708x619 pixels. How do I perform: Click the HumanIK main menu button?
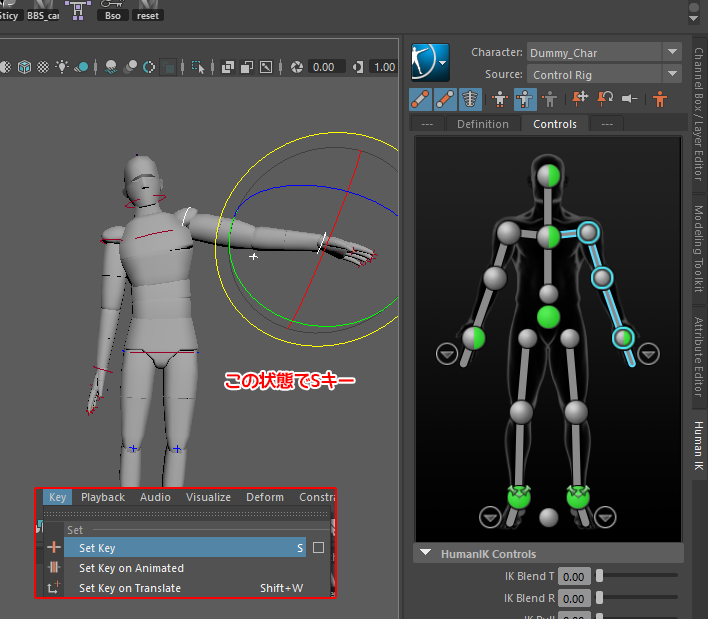(x=429, y=63)
